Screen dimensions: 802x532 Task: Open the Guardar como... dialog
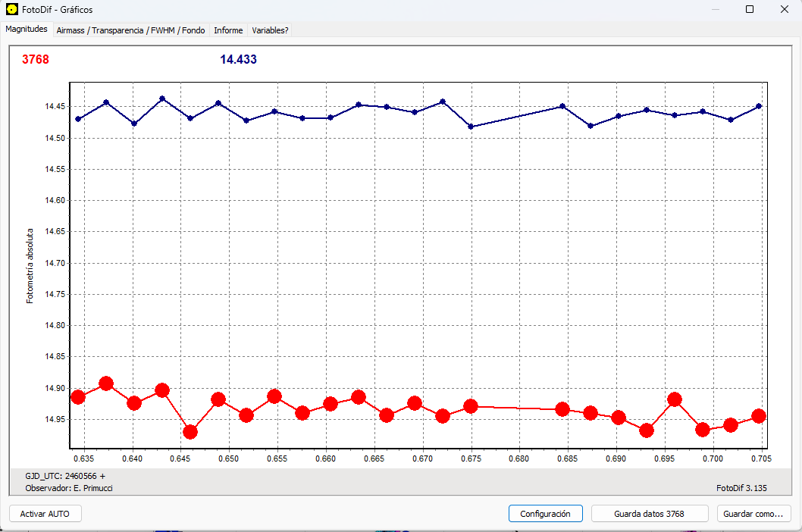(x=754, y=513)
